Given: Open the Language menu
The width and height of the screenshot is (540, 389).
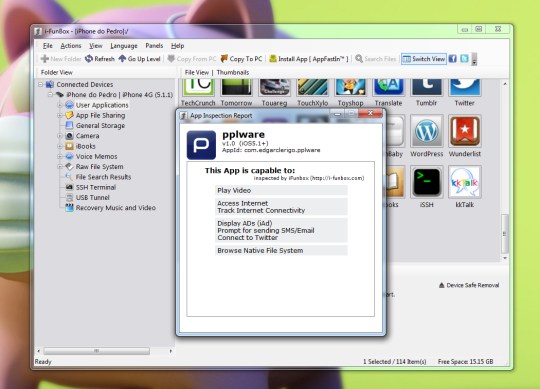Looking at the screenshot, I should click(x=124, y=46).
